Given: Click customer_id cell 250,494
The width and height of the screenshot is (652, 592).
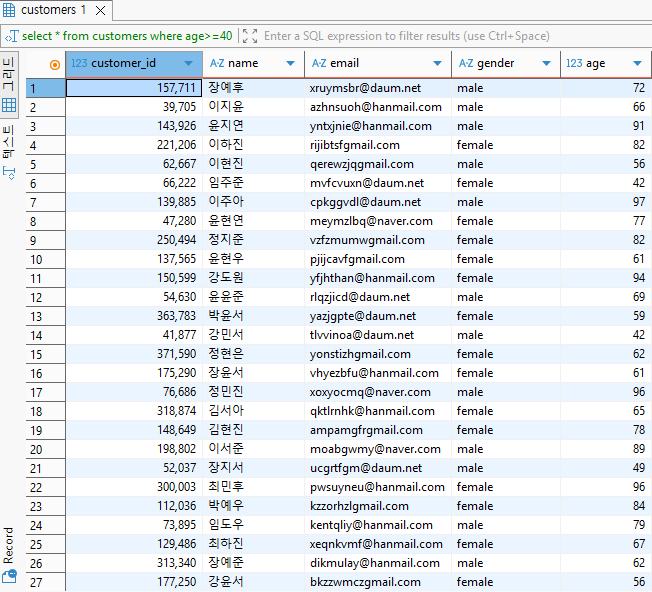Looking at the screenshot, I should point(134,240).
